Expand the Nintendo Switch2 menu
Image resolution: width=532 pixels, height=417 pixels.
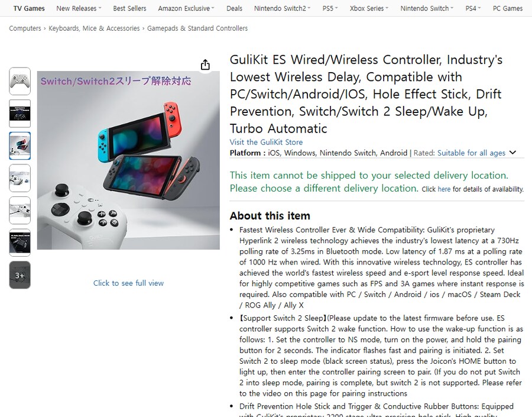283,8
